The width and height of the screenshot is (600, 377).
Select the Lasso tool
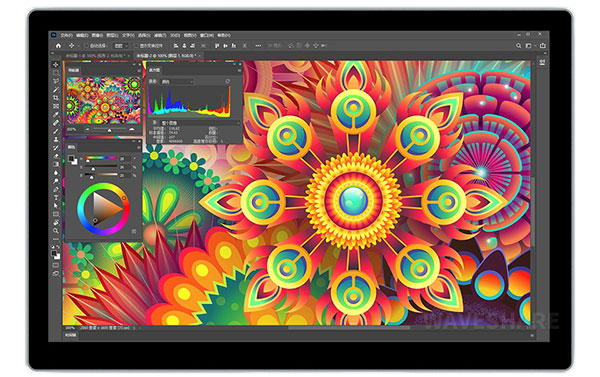56,81
